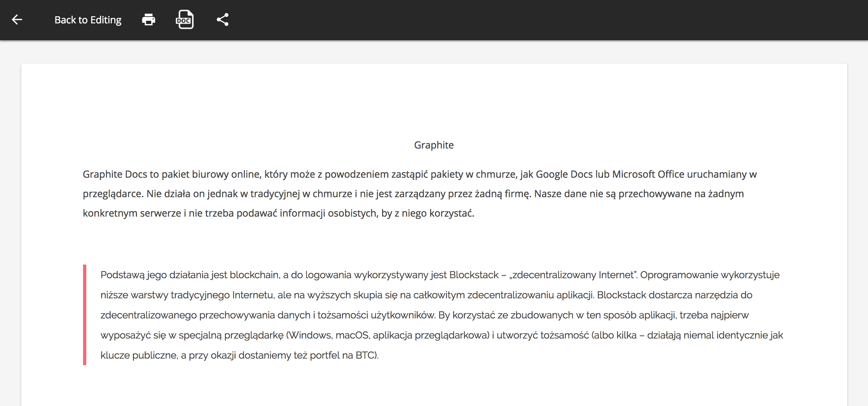Open the share options icon
Viewport: 868px width, 406px height.
click(x=222, y=20)
